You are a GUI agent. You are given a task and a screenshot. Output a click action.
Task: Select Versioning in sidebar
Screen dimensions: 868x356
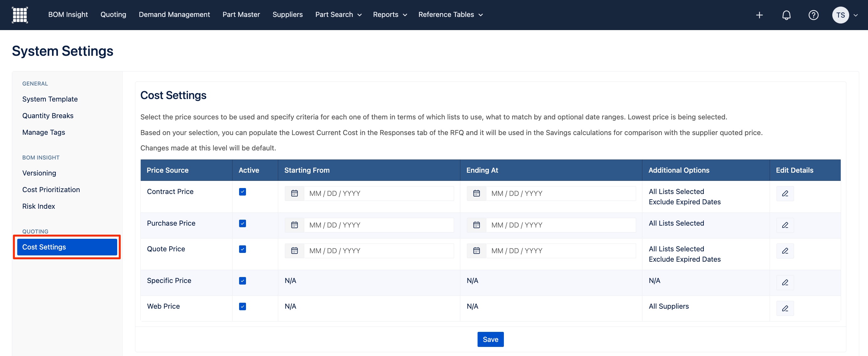[39, 173]
